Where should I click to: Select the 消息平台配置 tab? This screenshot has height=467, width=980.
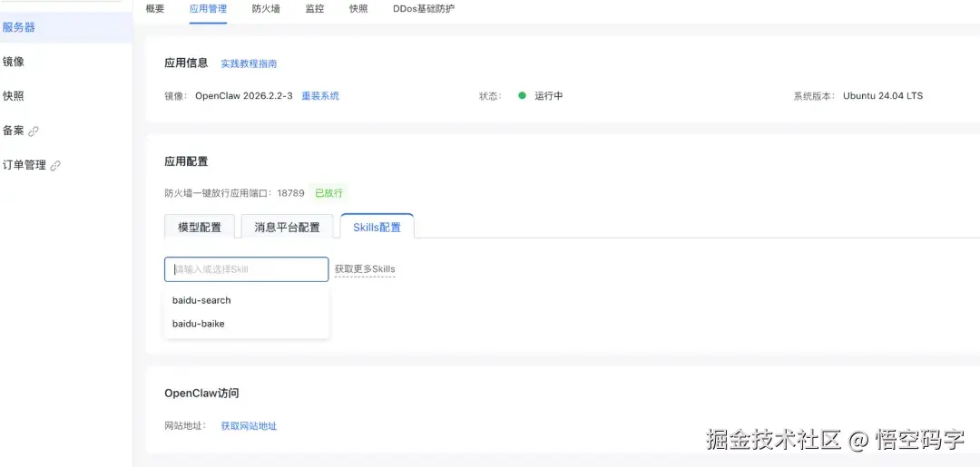click(287, 227)
